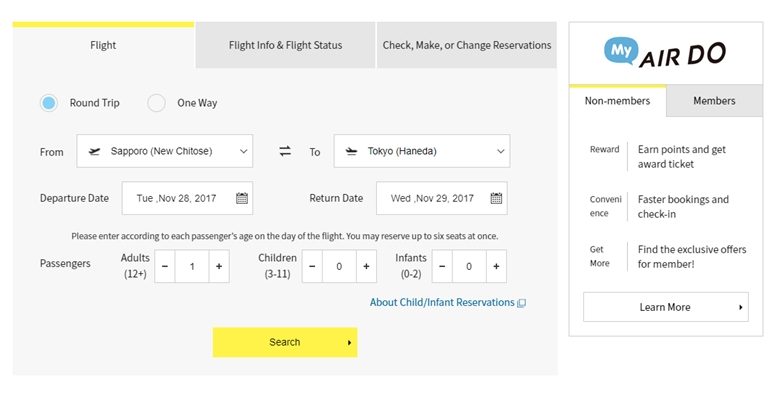
Task: Click the Learn More button
Action: point(666,307)
